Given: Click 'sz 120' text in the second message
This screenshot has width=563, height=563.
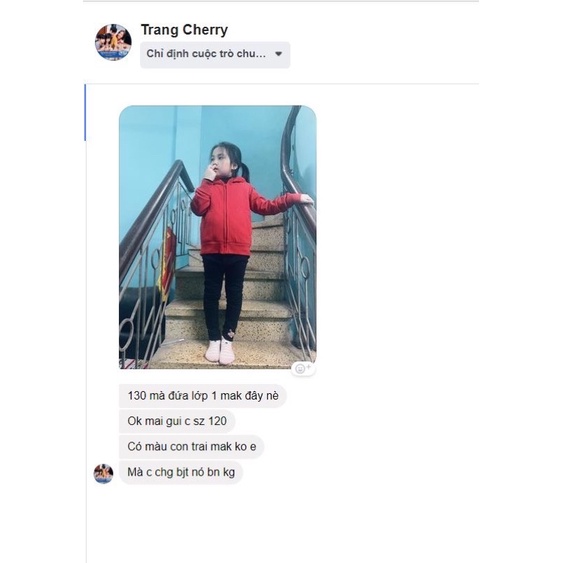Looking at the screenshot, I should [x=210, y=421].
